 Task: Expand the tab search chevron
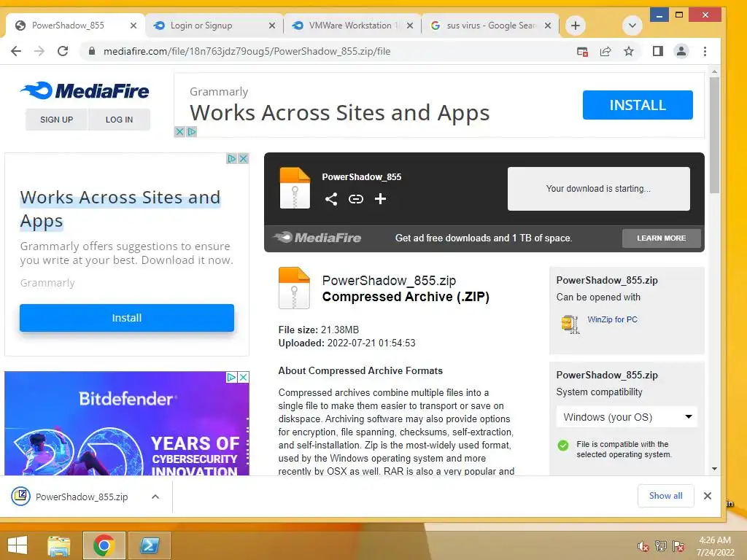(x=632, y=26)
